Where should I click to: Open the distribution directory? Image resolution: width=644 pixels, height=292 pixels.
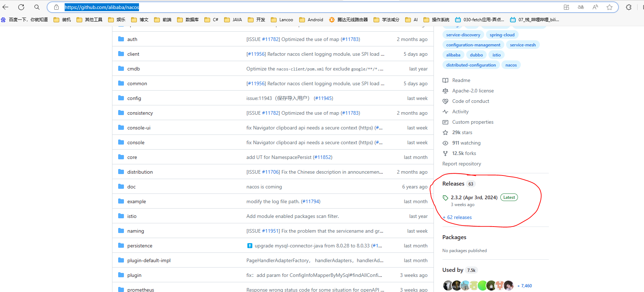pos(140,172)
